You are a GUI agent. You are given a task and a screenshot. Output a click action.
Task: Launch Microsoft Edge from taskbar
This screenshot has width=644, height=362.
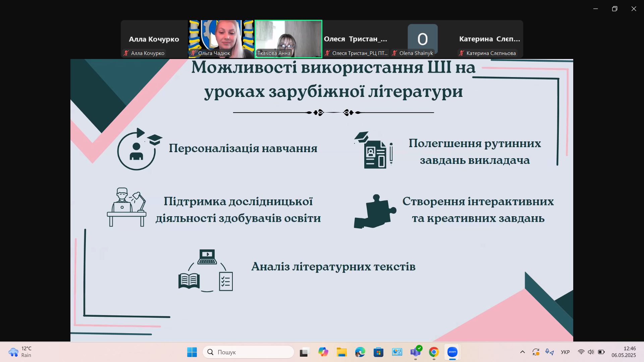click(x=360, y=352)
